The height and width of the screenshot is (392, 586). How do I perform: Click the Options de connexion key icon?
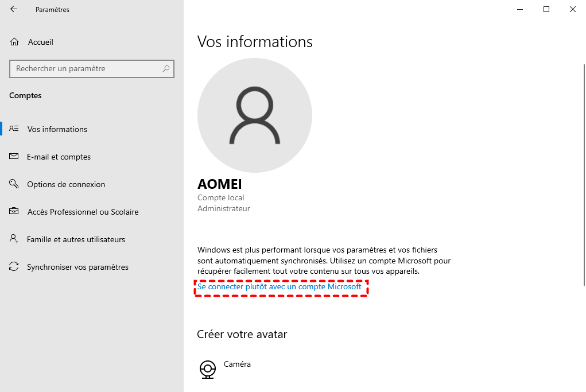click(14, 184)
